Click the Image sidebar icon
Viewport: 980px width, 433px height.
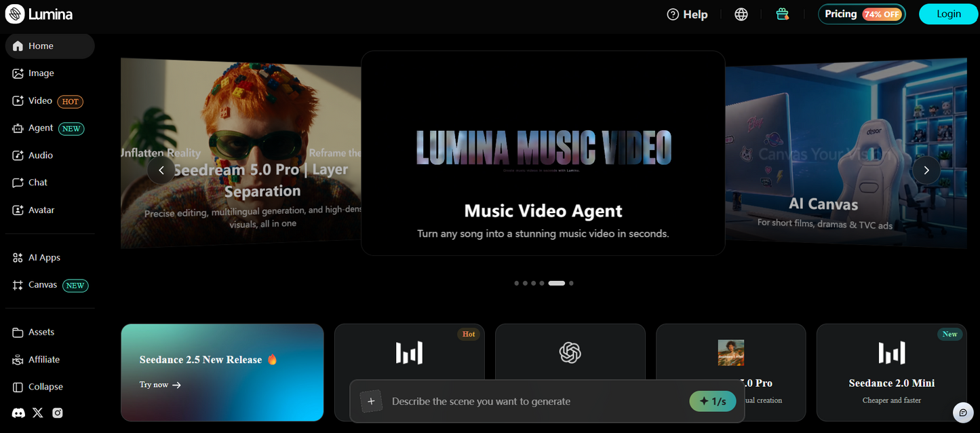tap(18, 73)
